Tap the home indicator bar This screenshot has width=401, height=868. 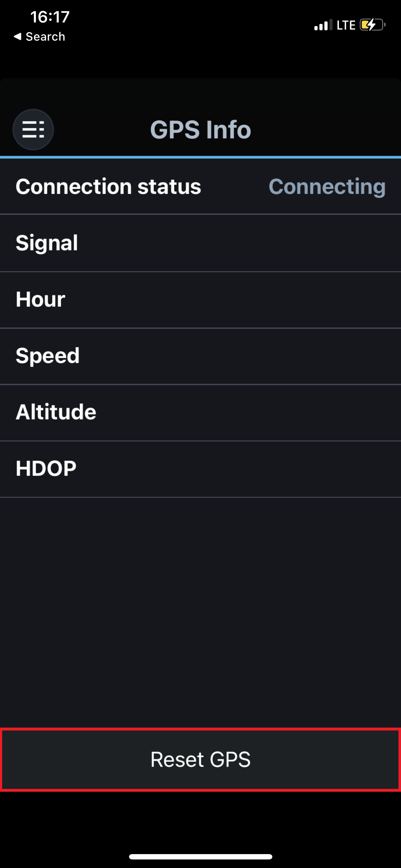[200, 856]
